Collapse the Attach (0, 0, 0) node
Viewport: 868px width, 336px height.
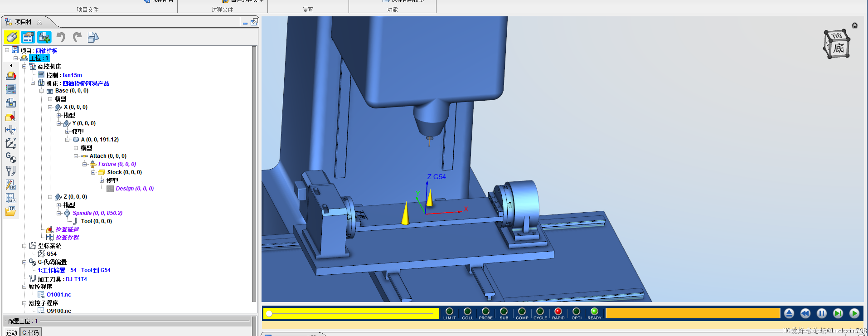pyautogui.click(x=76, y=156)
